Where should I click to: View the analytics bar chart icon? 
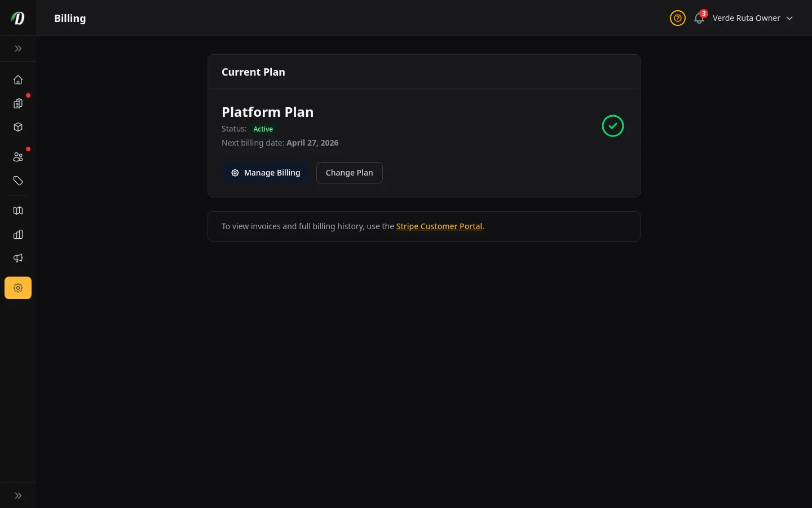pos(18,234)
